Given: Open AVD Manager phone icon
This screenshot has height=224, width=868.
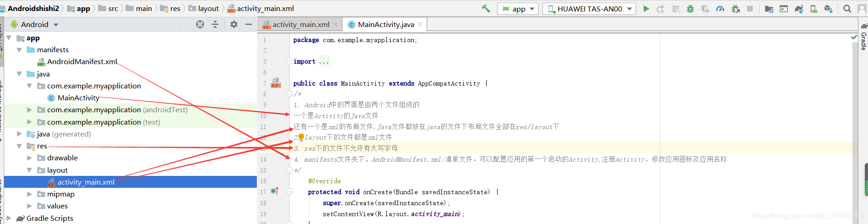Looking at the screenshot, I should point(814,9).
